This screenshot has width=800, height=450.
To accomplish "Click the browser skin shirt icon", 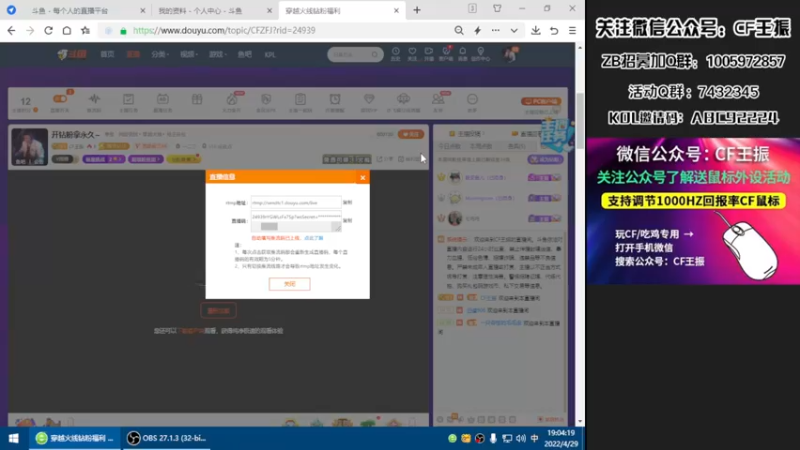I will tap(497, 8).
